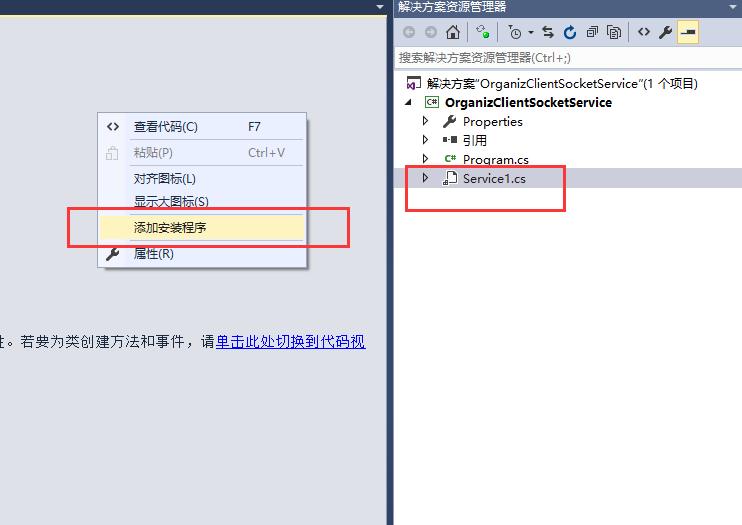
Task: Select the OrganizClientSocketService project node
Action: (528, 103)
